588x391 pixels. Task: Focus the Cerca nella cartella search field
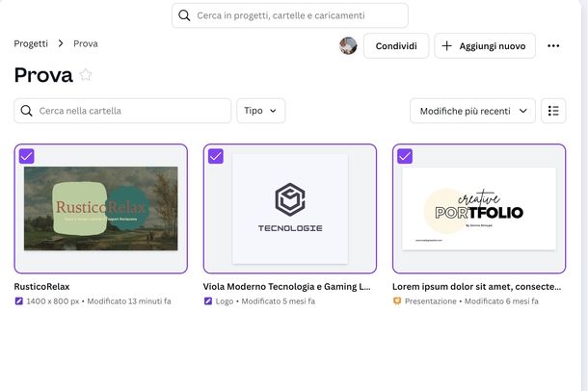122,111
